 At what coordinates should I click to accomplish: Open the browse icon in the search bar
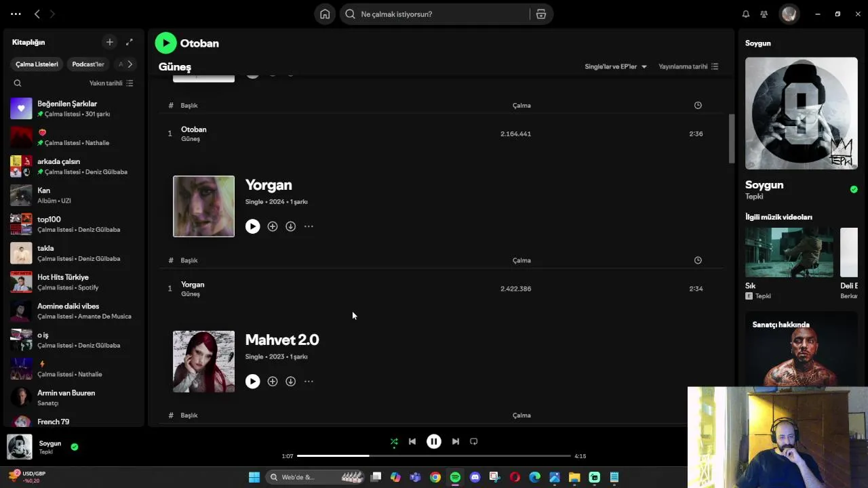pos(541,14)
